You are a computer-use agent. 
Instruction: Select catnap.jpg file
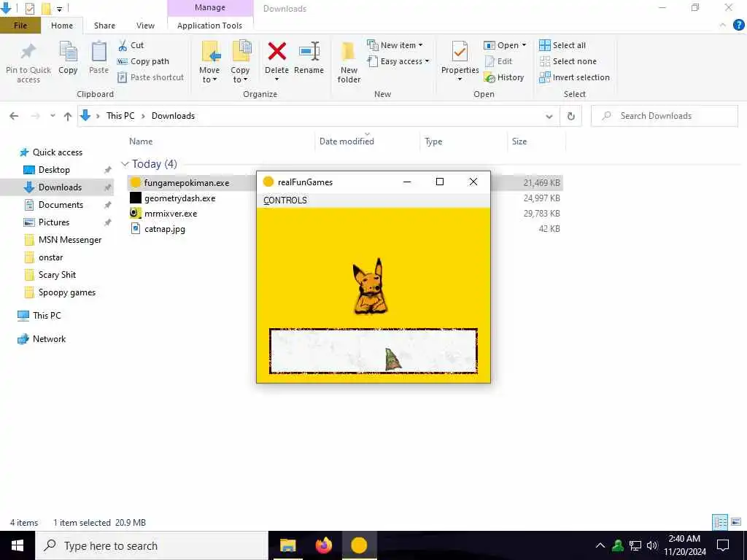pos(164,228)
